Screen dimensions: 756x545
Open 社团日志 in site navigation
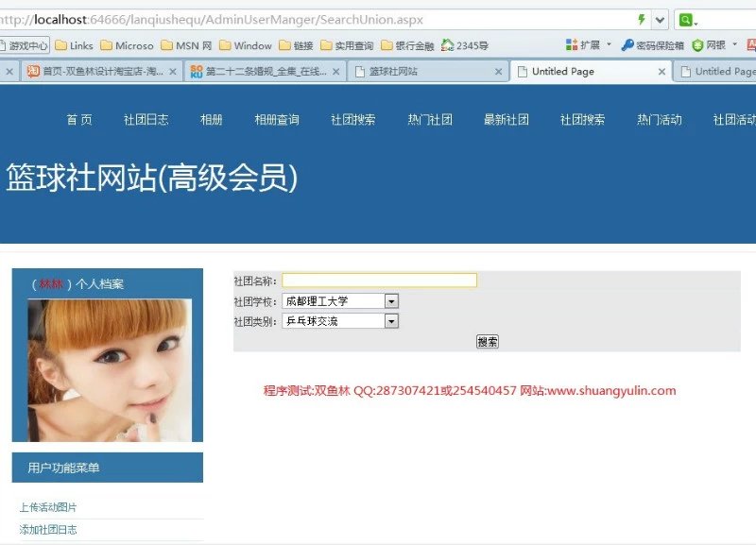[x=146, y=120]
